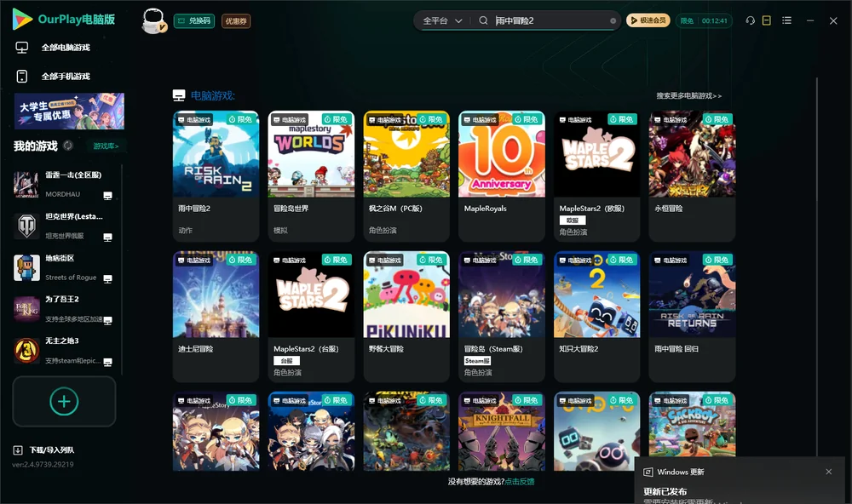Clear the search box text

(613, 21)
